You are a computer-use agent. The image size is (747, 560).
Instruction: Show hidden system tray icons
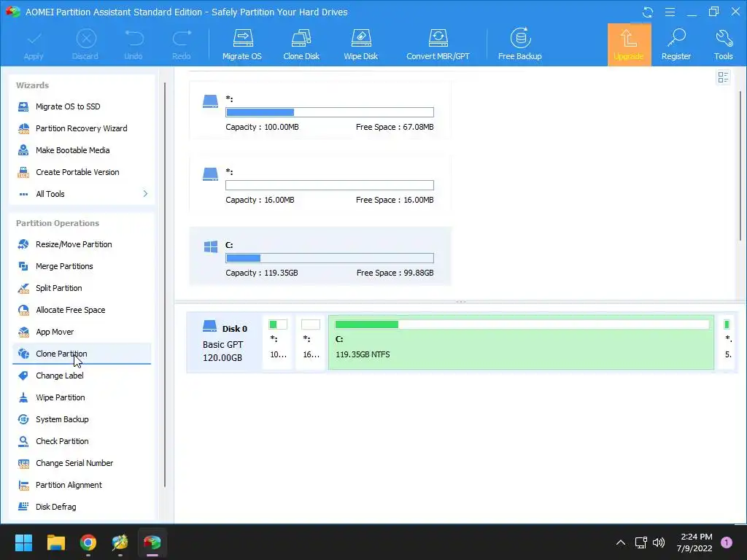pyautogui.click(x=621, y=542)
